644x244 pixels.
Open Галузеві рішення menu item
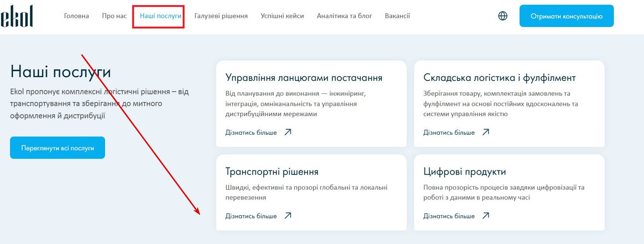coord(221,16)
